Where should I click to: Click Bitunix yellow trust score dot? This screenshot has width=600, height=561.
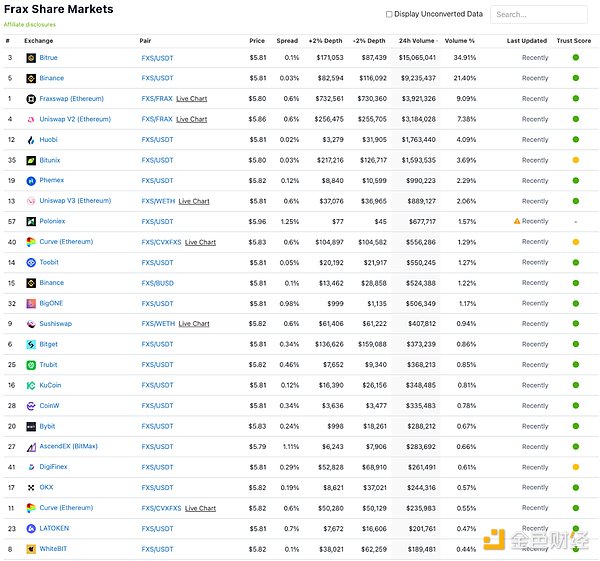pos(576,160)
